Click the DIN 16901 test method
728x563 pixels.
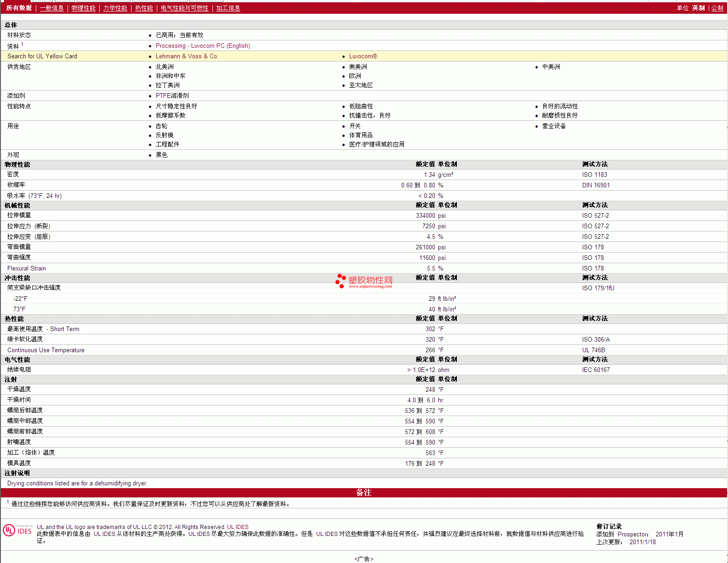point(596,185)
